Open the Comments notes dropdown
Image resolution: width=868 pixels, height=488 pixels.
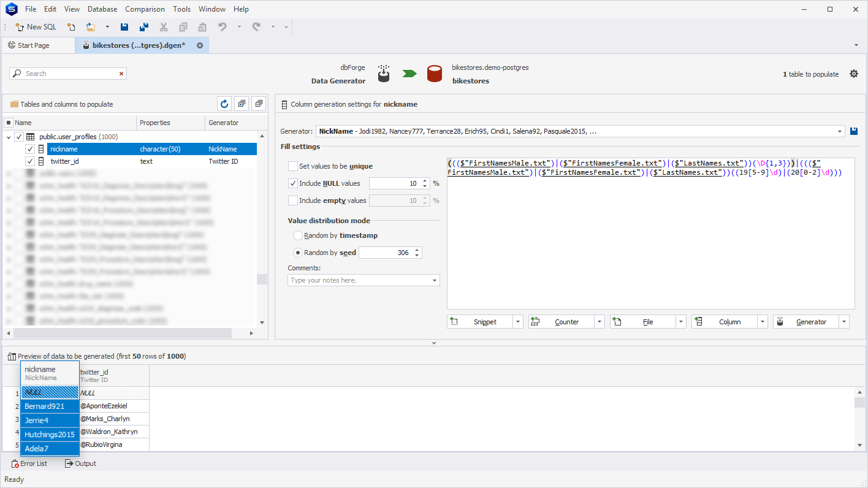435,280
